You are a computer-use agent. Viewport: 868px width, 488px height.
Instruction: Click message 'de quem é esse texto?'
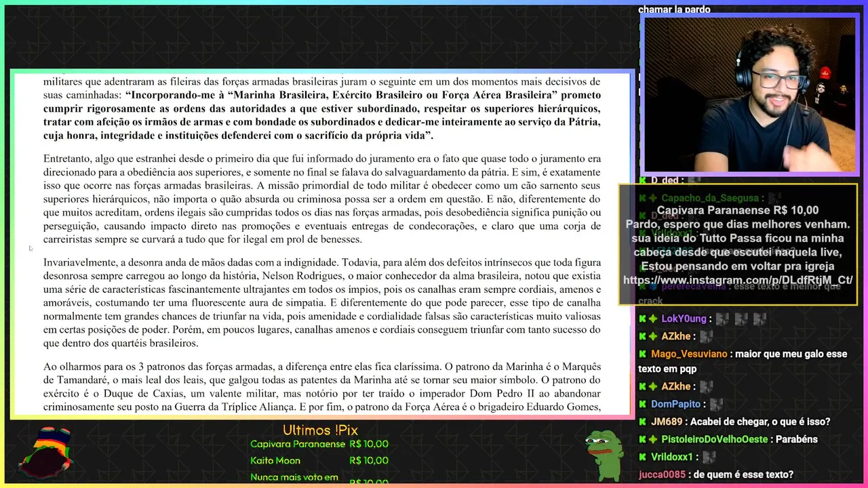(743, 474)
